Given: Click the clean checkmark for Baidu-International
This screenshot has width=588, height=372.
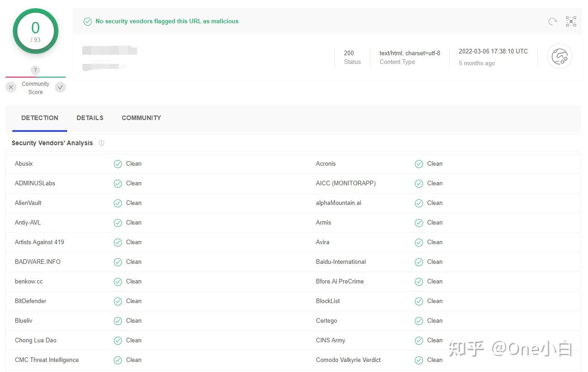Looking at the screenshot, I should pos(419,262).
